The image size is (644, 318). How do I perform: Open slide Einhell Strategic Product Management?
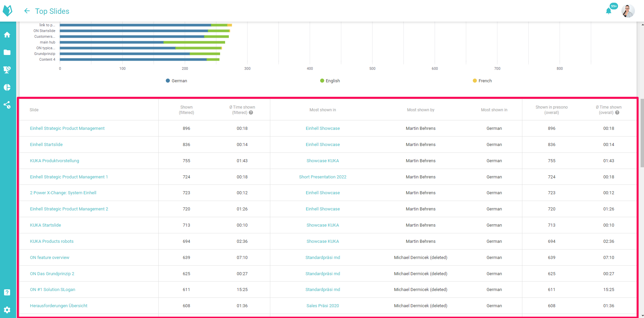pyautogui.click(x=67, y=128)
